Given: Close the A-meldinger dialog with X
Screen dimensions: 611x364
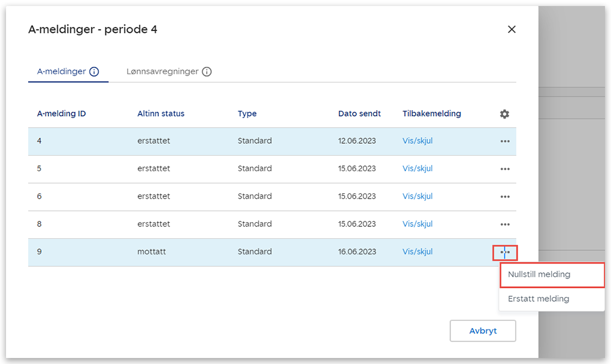Looking at the screenshot, I should coord(512,29).
